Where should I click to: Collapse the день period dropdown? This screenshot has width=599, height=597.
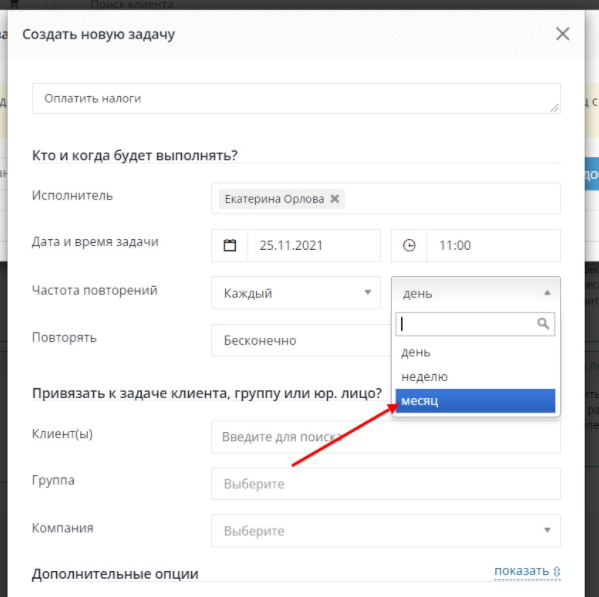coord(476,293)
